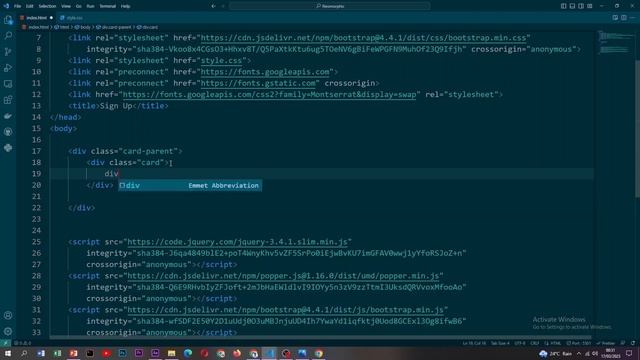
Task: Open the Search view in activity bar
Action: coord(8,36)
